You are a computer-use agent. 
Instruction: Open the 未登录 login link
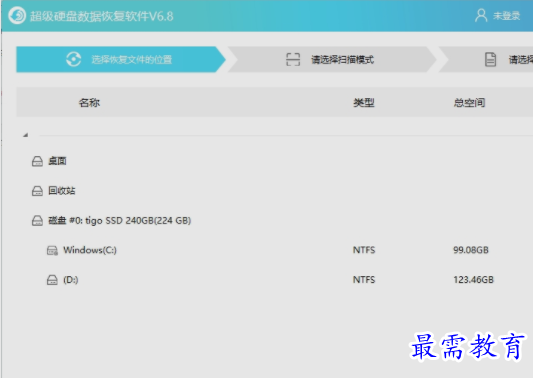point(506,16)
